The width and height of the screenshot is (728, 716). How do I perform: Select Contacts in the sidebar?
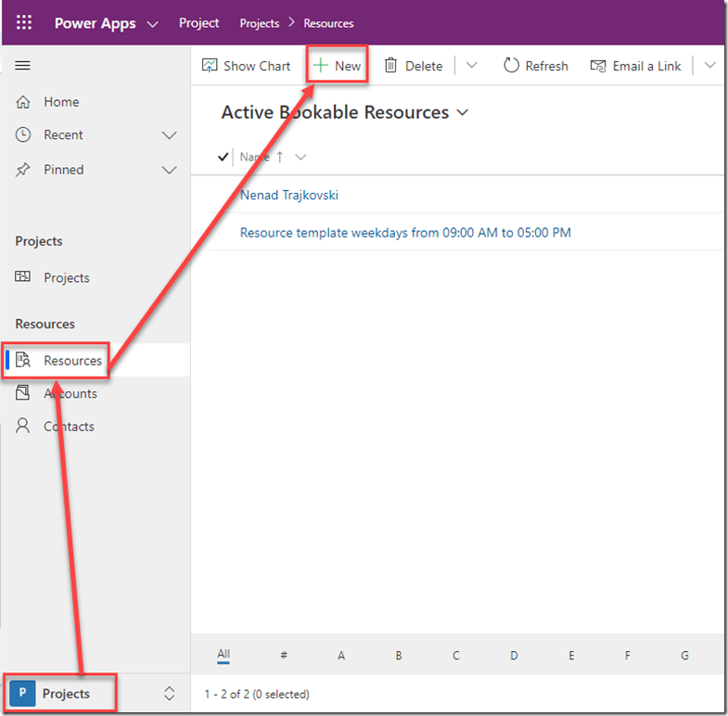tap(69, 427)
